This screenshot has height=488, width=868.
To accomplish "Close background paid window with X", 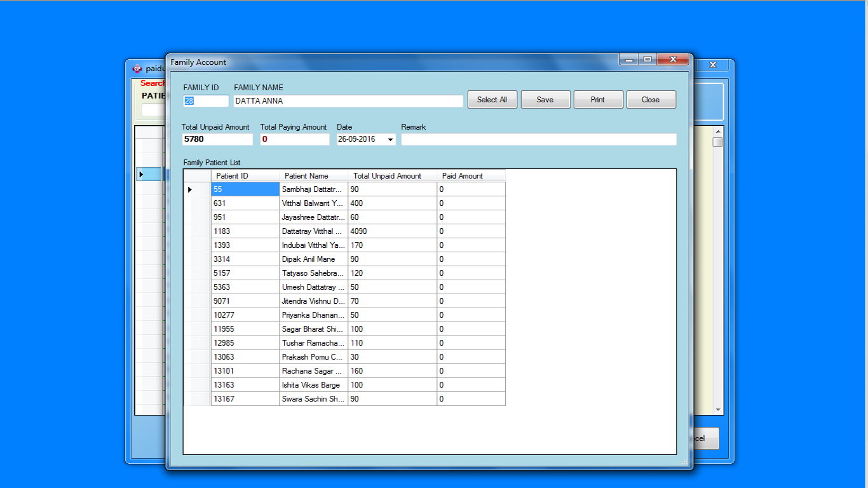I will coord(713,65).
